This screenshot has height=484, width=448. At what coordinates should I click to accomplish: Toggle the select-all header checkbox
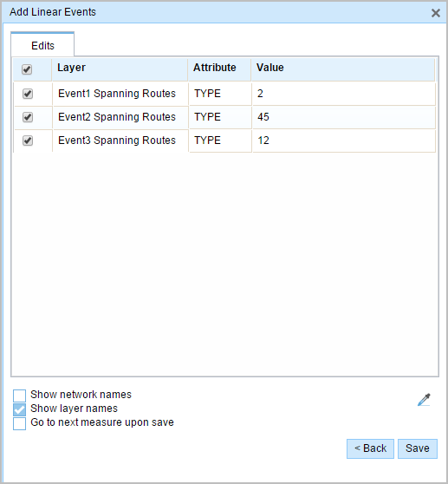pos(27,69)
